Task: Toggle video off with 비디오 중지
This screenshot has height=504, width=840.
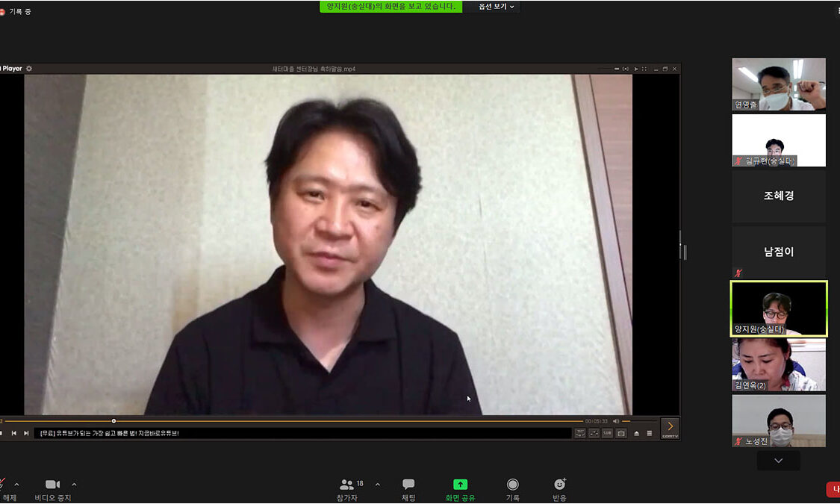Action: point(52,489)
